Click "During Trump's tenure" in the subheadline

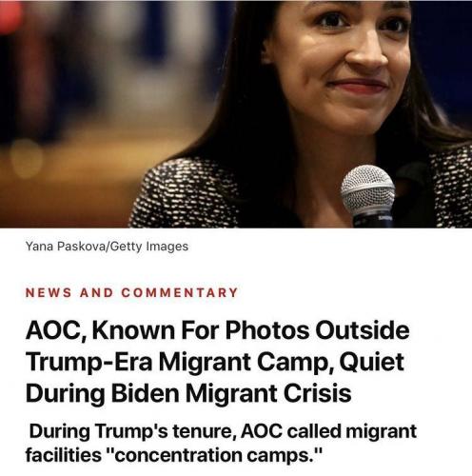(132, 431)
